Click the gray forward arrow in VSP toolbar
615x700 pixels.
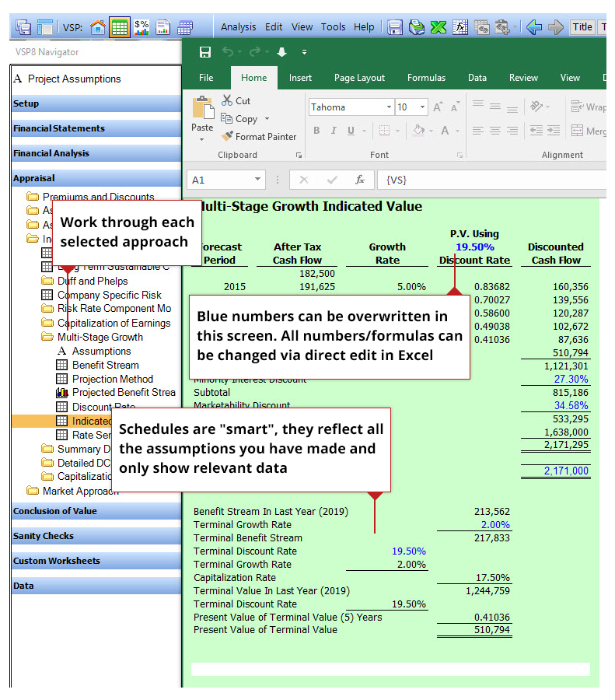coord(556,27)
